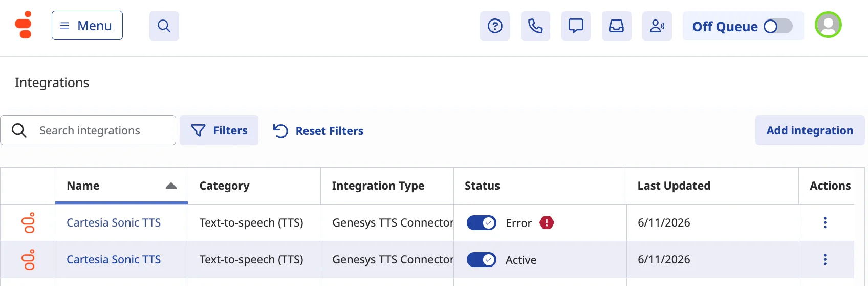868x286 pixels.
Task: Click Add integration button
Action: pyautogui.click(x=810, y=130)
